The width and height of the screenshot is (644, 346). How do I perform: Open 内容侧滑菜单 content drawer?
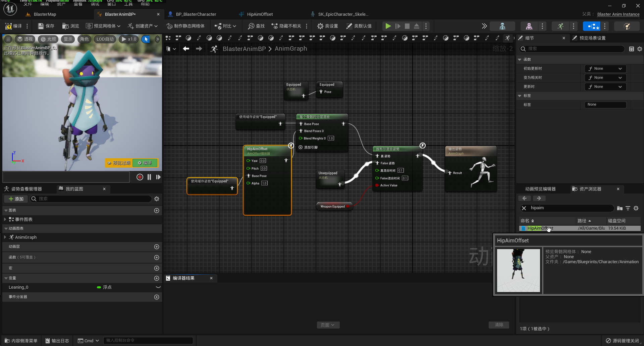click(21, 341)
